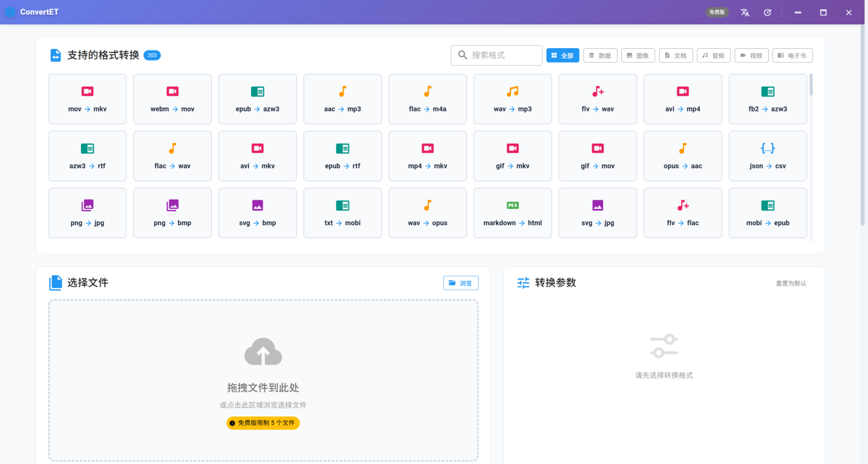Click the magnifier icon in the format search box
868x464 pixels.
[462, 55]
